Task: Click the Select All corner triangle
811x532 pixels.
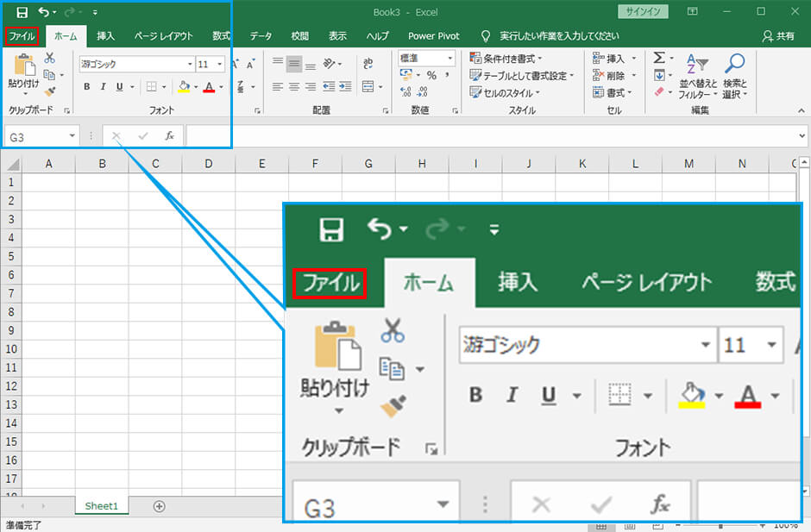Action: click(12, 164)
